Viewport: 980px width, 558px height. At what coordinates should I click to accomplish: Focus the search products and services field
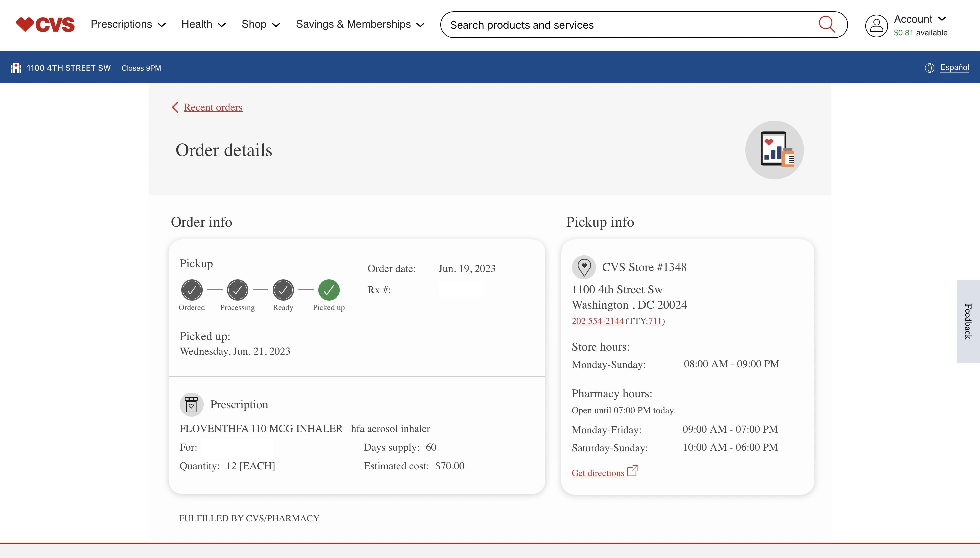(628, 25)
